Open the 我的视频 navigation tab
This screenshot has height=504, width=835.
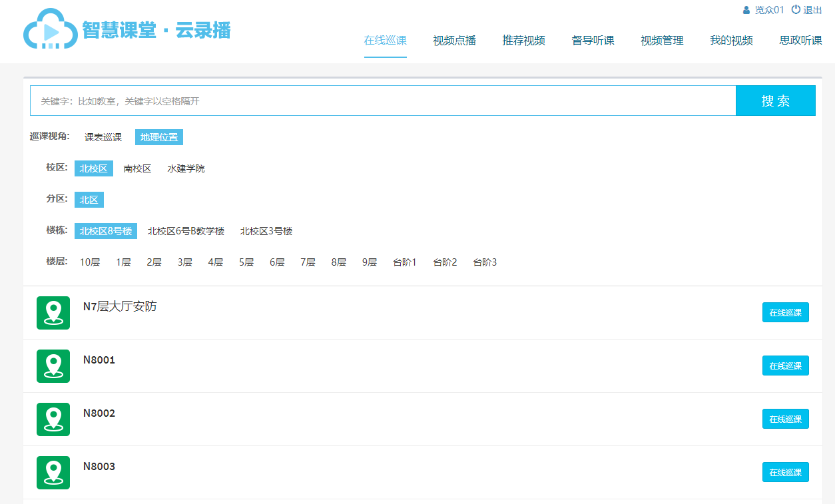coord(731,41)
